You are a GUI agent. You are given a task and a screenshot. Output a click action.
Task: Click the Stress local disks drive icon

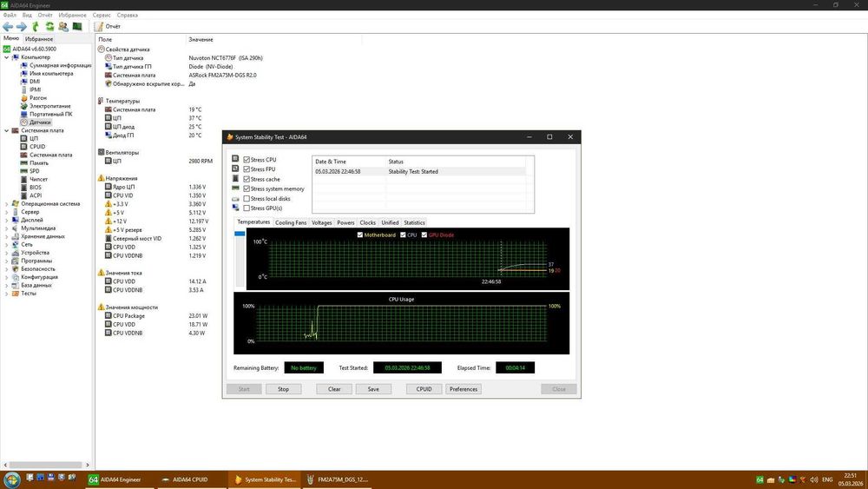pos(235,198)
